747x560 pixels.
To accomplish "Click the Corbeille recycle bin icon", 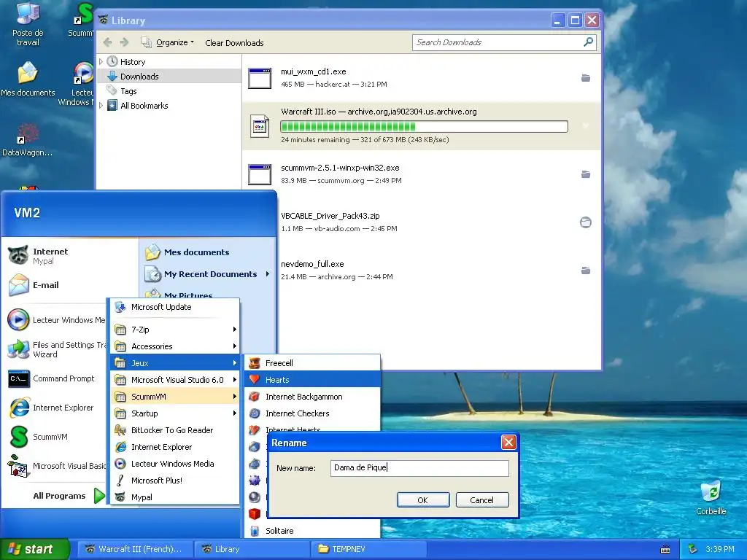I will (x=711, y=497).
